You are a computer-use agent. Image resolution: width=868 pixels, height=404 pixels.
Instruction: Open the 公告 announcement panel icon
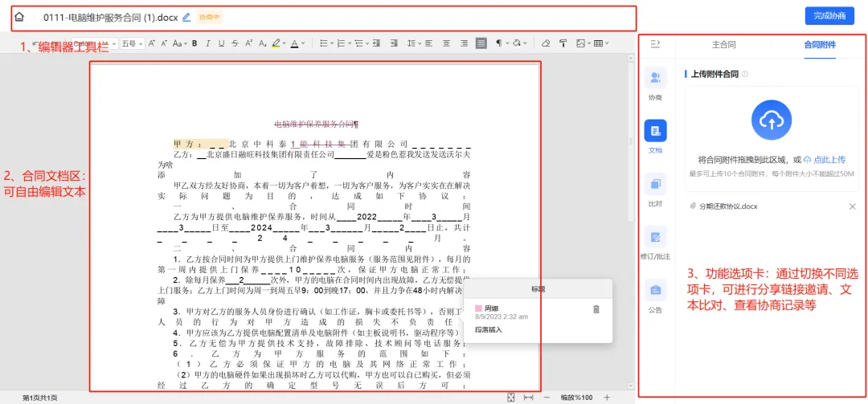click(x=656, y=290)
